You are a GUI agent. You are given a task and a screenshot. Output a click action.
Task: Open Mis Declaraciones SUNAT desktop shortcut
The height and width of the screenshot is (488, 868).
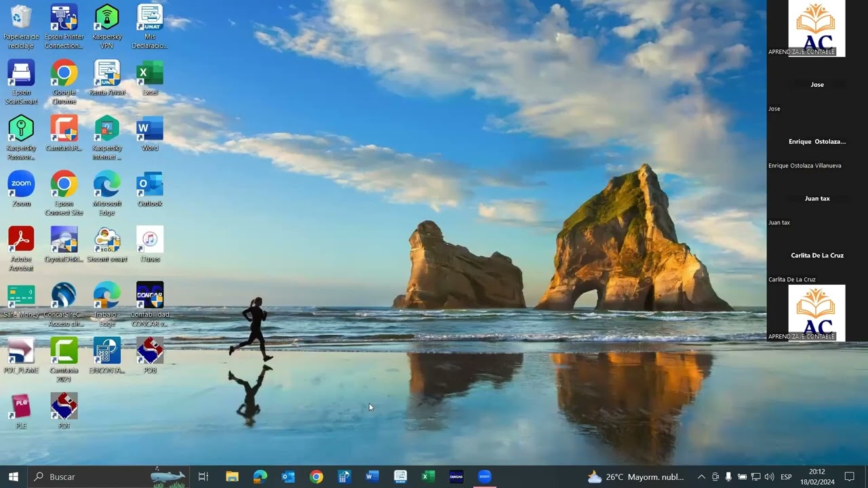tap(150, 26)
